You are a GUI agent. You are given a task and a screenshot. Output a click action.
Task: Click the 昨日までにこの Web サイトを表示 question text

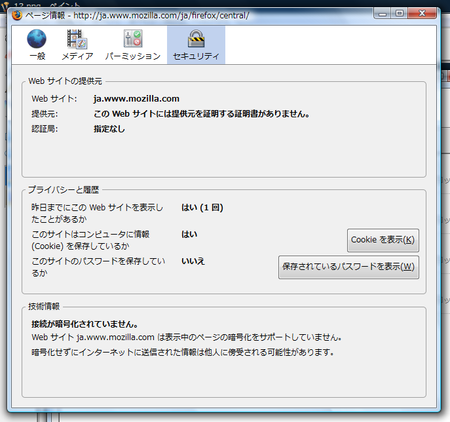coord(97,213)
